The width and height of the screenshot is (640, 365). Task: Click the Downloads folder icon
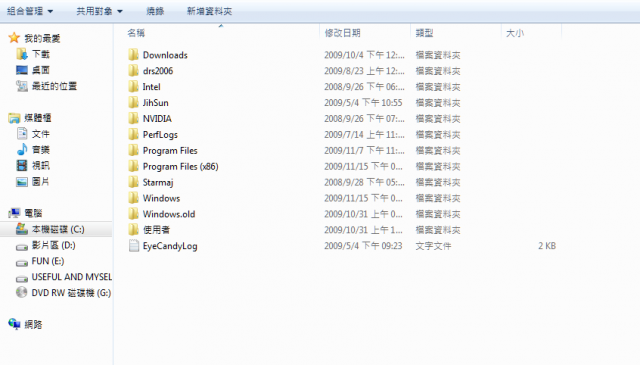133,55
